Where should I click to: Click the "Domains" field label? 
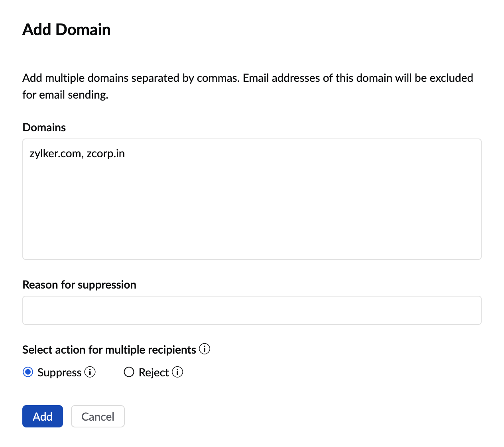tap(44, 127)
